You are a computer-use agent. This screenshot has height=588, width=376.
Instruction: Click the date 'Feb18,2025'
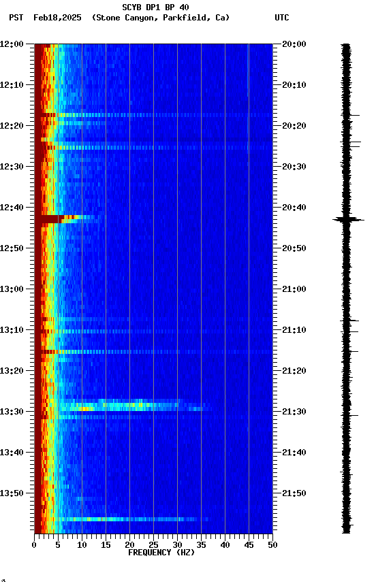coord(57,18)
